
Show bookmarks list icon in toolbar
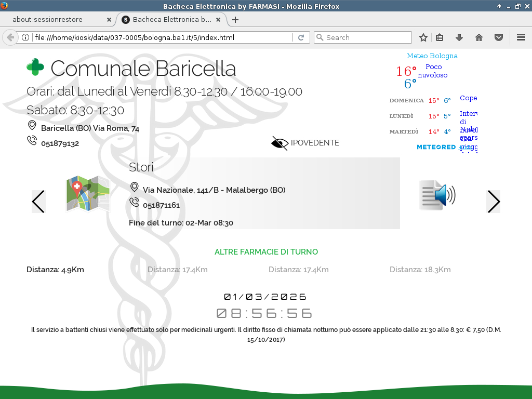click(x=440, y=37)
